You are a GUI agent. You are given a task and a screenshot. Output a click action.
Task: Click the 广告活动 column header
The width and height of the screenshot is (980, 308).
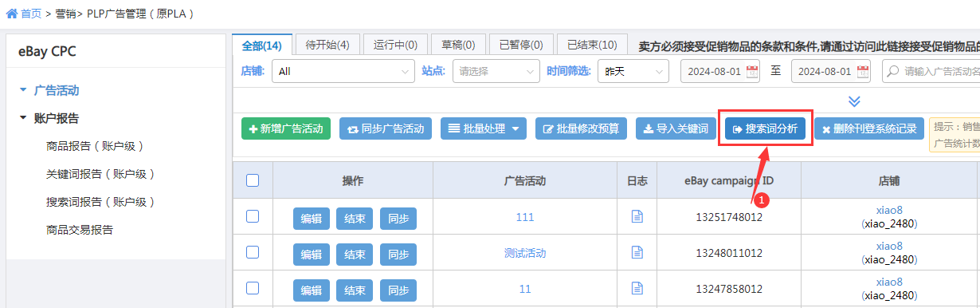(525, 180)
